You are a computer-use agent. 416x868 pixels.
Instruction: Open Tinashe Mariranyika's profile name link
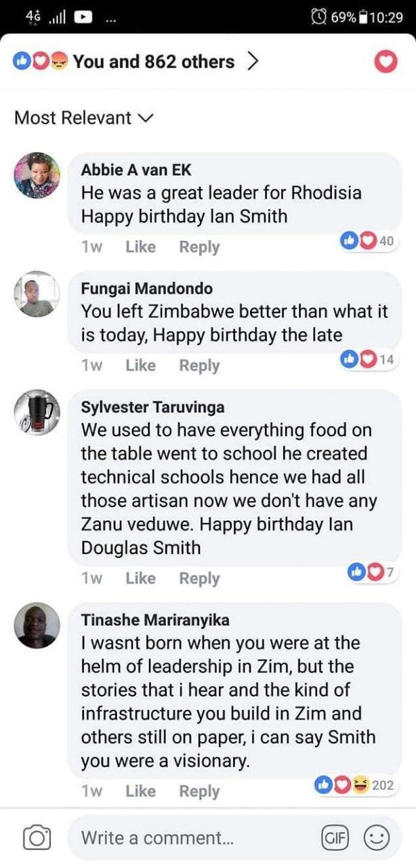click(x=155, y=619)
